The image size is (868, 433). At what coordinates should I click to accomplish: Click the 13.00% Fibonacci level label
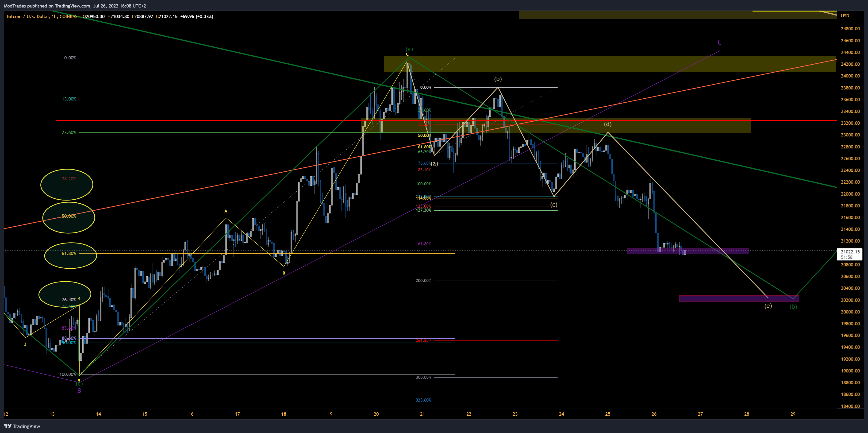click(69, 99)
